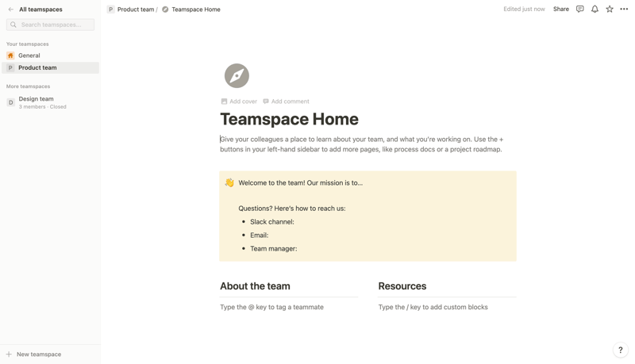Click the About the team heading
The image size is (635, 364).
(255, 286)
